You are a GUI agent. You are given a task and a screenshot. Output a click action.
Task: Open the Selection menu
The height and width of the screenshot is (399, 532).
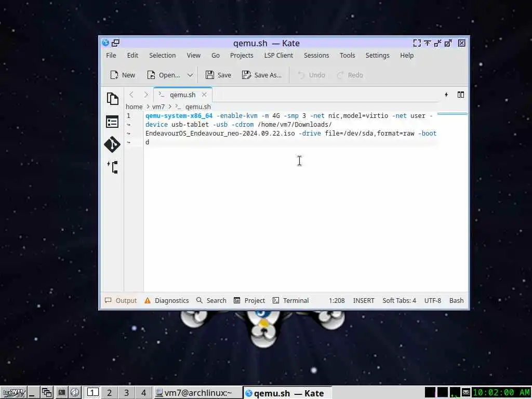(x=162, y=55)
